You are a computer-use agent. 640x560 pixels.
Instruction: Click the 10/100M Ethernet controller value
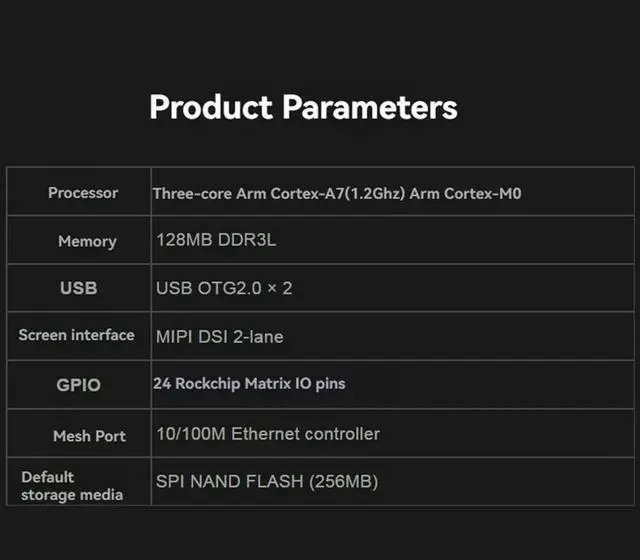point(268,434)
